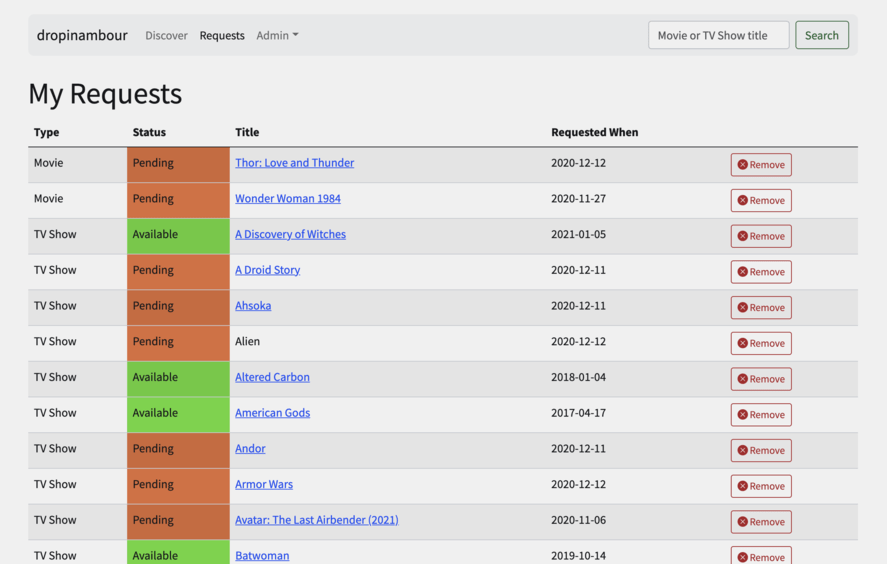Open the A Discovery of Witches link
The image size is (887, 564).
[290, 234]
